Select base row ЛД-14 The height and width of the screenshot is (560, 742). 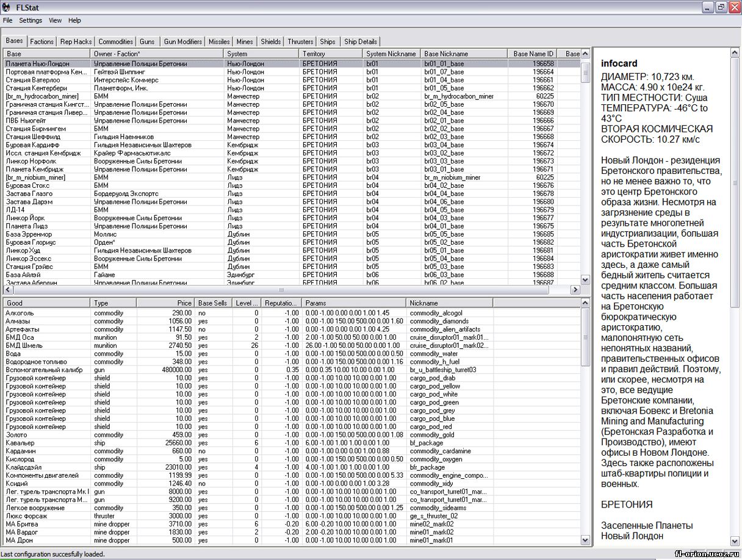coord(292,209)
